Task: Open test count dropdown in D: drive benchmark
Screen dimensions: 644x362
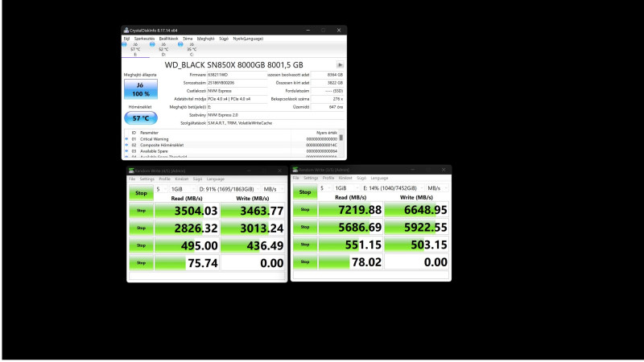Action: pyautogui.click(x=161, y=189)
